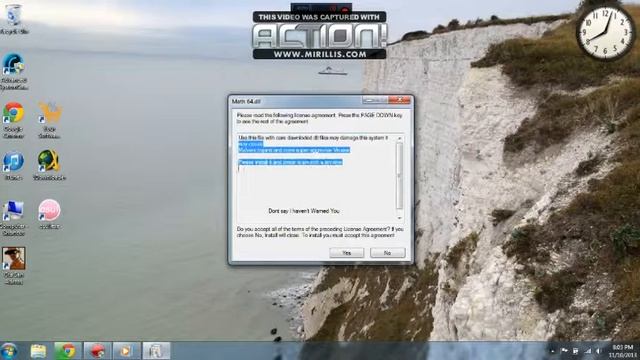Select the green globe desktop shortcut

(49, 165)
